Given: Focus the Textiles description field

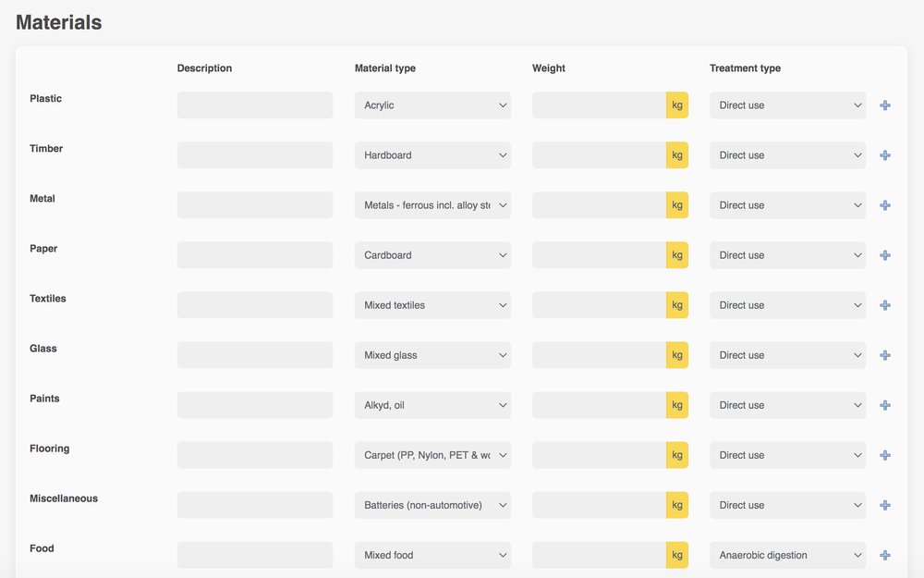Looking at the screenshot, I should (255, 305).
